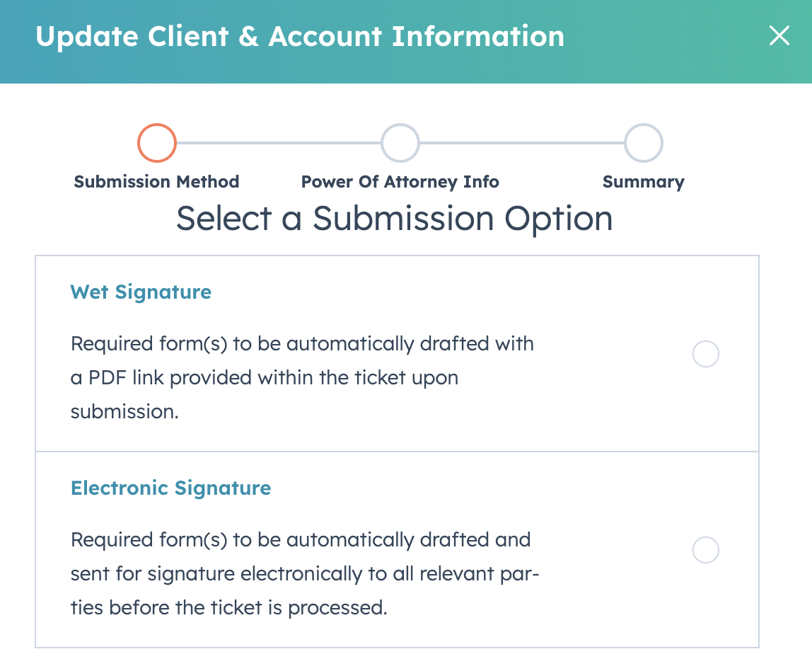Click the Select a Submission Option heading

click(394, 219)
